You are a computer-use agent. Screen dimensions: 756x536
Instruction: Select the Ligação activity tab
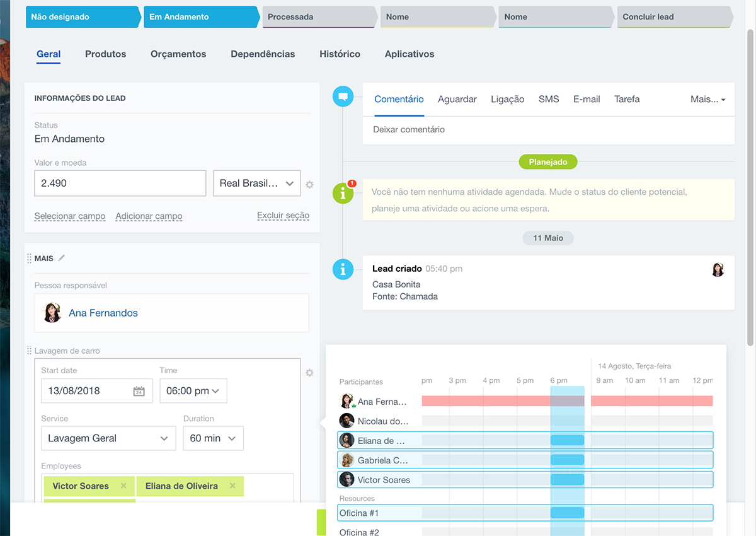[507, 99]
